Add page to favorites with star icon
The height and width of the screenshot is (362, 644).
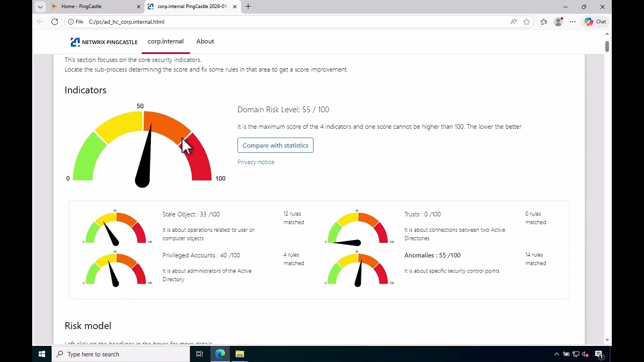coord(526,22)
